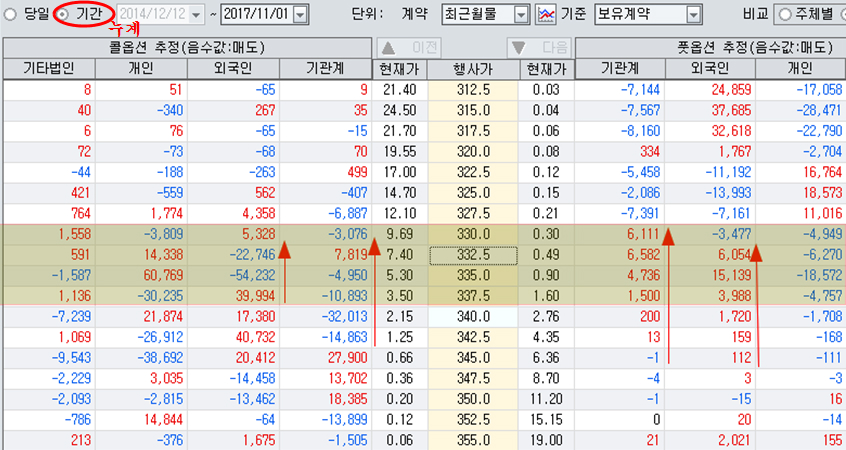Expand the 보유계약 criteria dropdown
This screenshot has width=846, height=450.
tap(694, 14)
